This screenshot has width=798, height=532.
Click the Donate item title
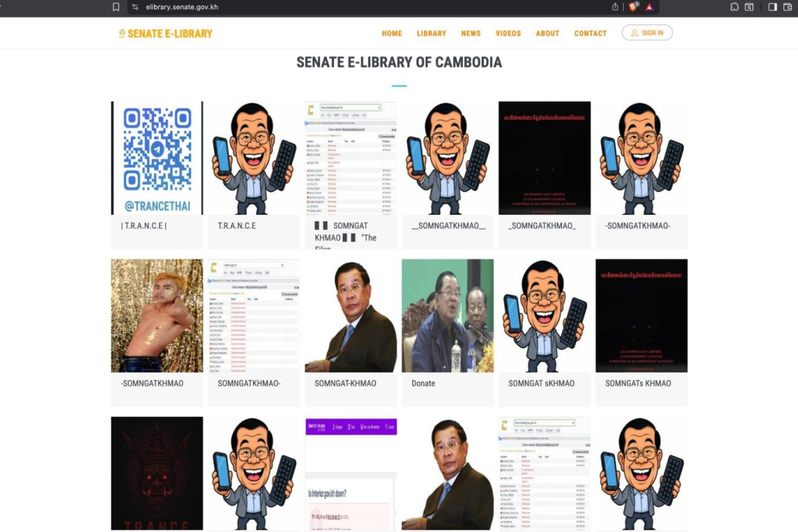(423, 383)
